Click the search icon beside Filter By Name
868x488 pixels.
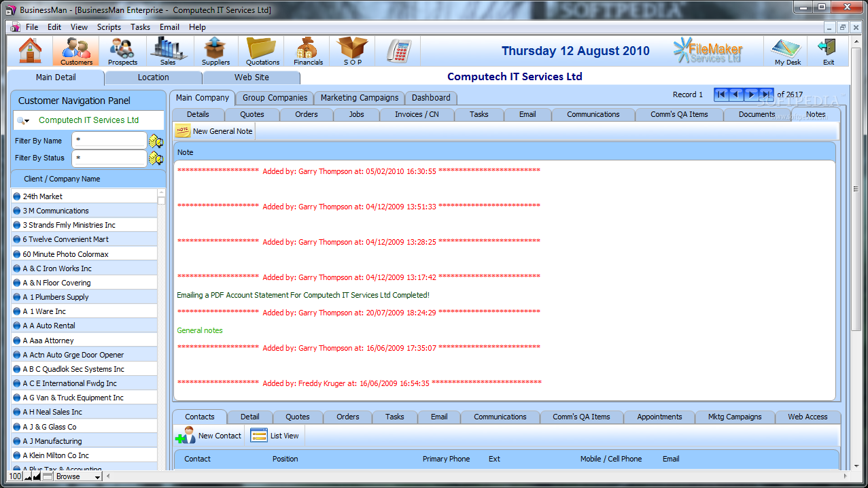pos(156,141)
